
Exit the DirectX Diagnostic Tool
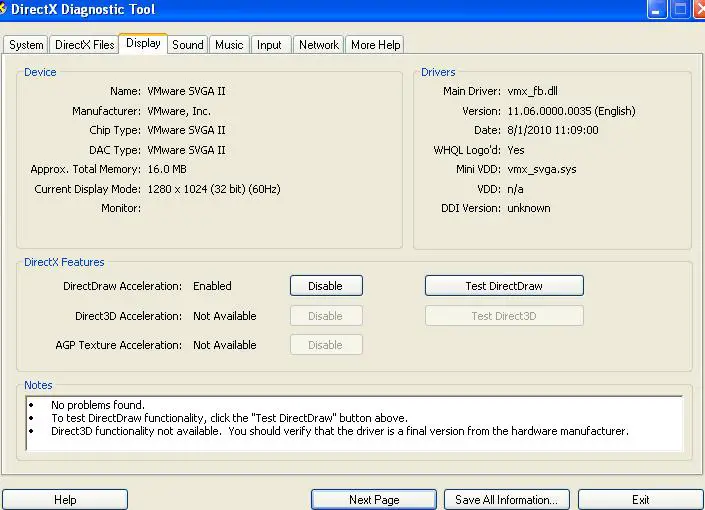tap(640, 500)
